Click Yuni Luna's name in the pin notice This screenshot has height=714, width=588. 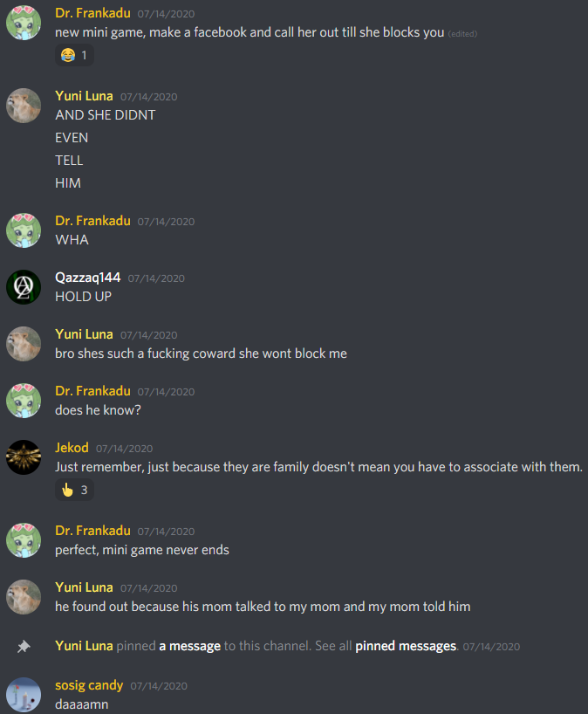[x=85, y=646]
